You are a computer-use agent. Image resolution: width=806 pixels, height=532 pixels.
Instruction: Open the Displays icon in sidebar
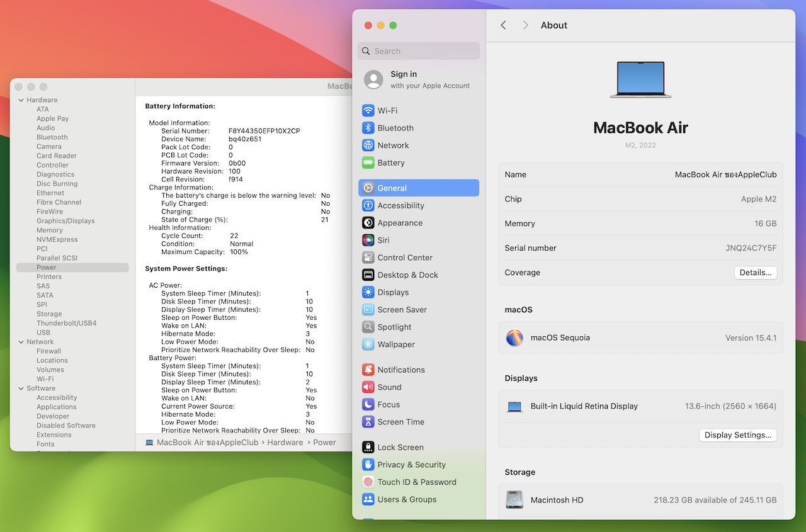point(368,292)
